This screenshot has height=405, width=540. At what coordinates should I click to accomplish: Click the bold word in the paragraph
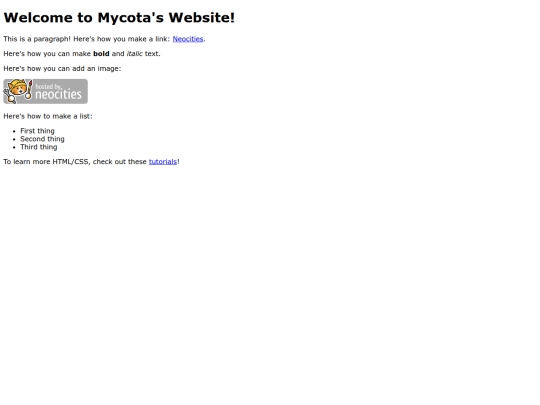[x=101, y=54]
